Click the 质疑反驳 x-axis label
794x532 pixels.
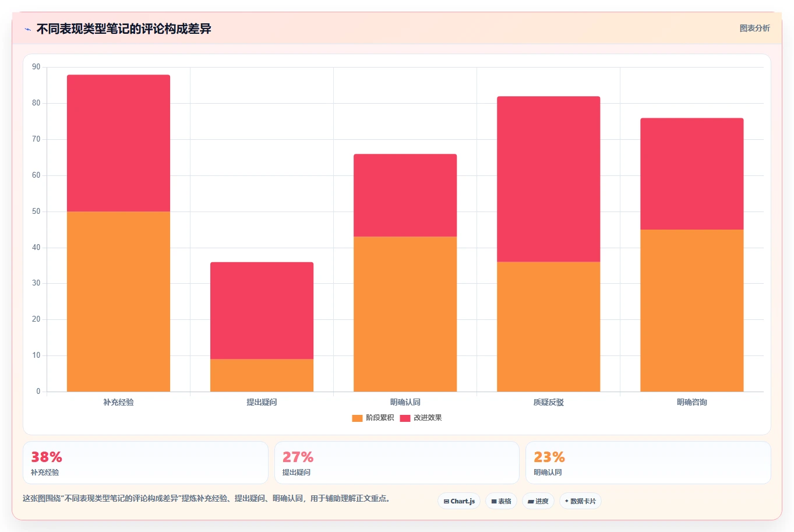[x=548, y=402]
